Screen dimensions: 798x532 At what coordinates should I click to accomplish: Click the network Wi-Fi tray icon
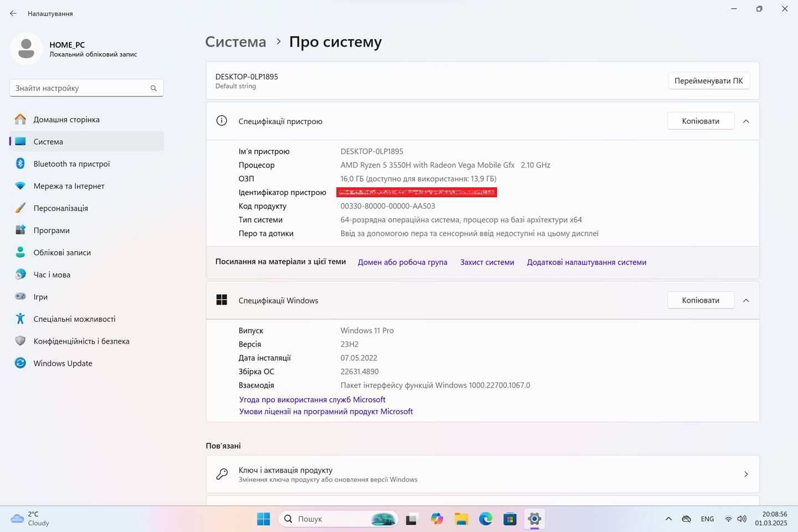729,519
